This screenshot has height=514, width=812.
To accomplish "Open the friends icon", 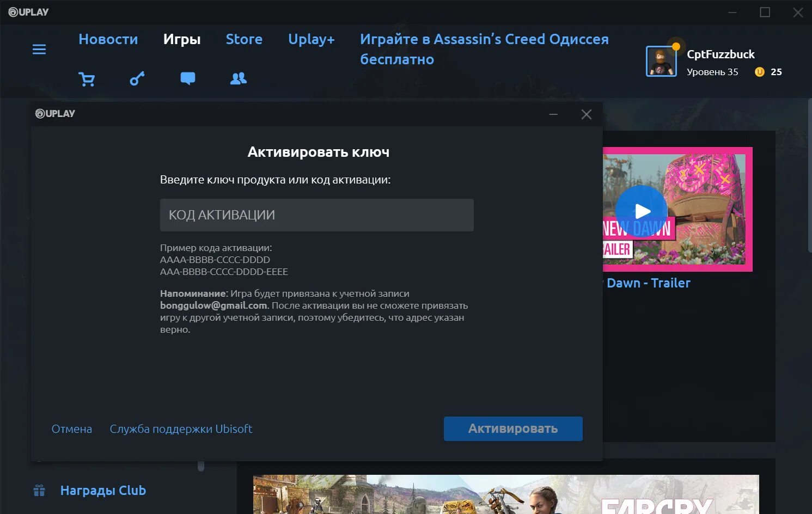I will point(239,79).
